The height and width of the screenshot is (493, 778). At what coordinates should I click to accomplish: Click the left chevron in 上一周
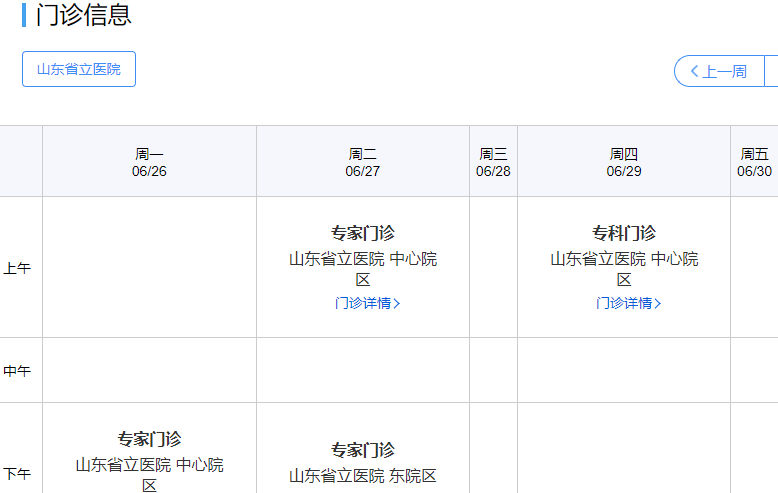pyautogui.click(x=694, y=71)
